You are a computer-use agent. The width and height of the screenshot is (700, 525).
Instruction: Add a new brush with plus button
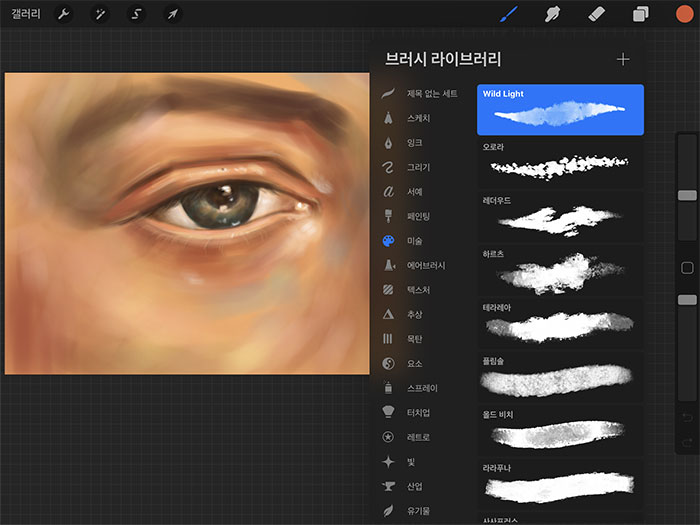(623, 59)
